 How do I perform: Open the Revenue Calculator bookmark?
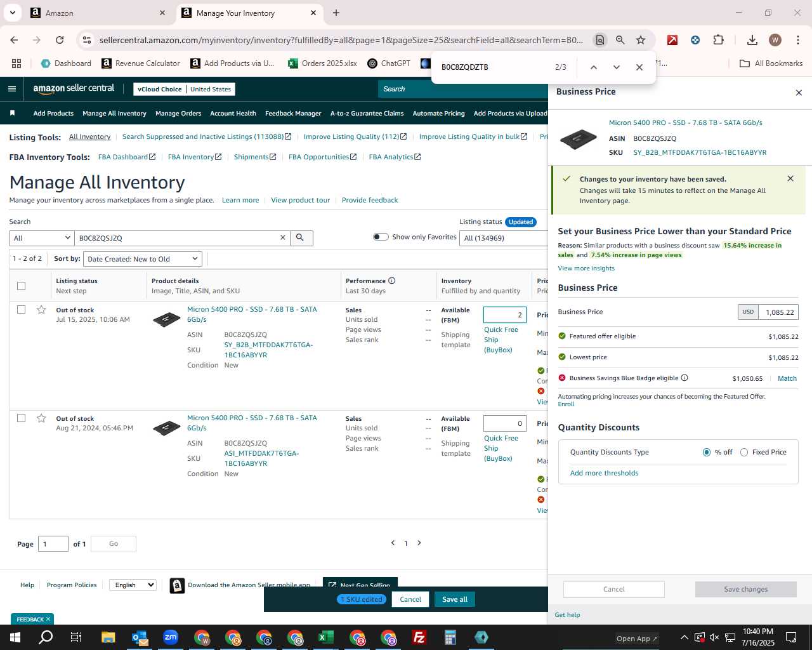(x=141, y=63)
